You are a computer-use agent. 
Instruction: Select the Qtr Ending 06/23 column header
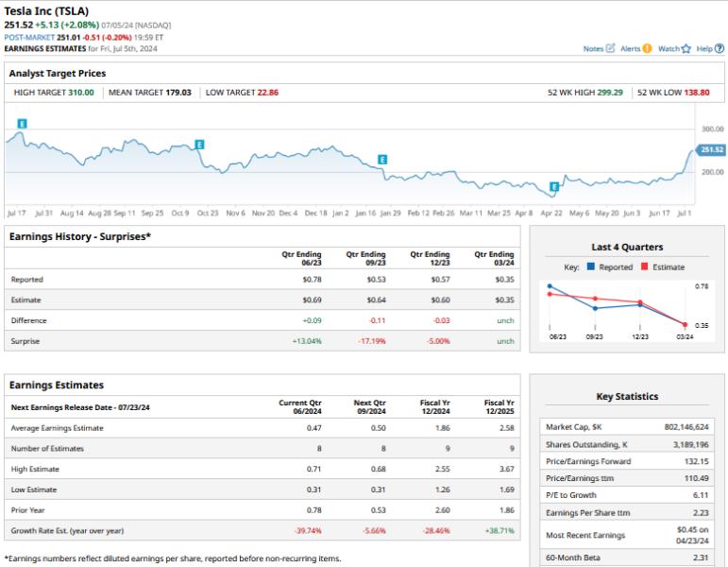[301, 258]
